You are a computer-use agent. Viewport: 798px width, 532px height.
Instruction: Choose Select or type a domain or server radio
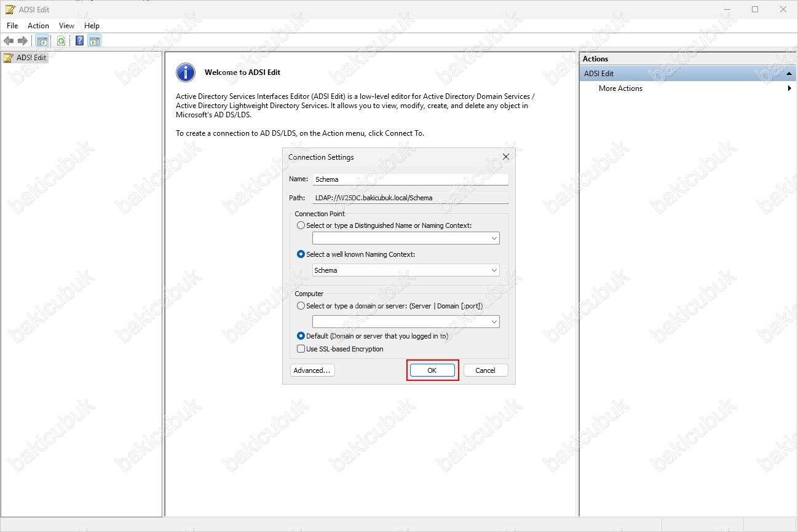(x=301, y=306)
